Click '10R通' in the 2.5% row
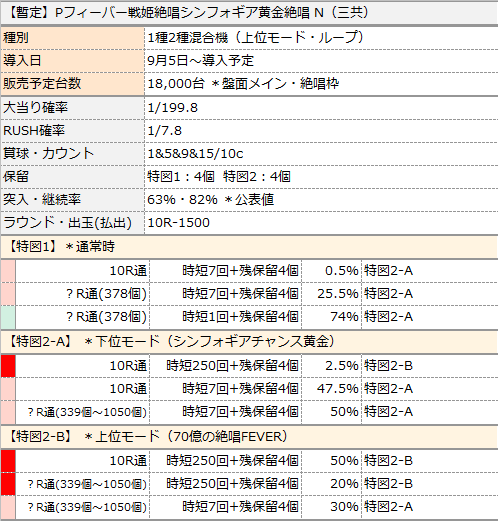498x521 pixels. pos(128,366)
